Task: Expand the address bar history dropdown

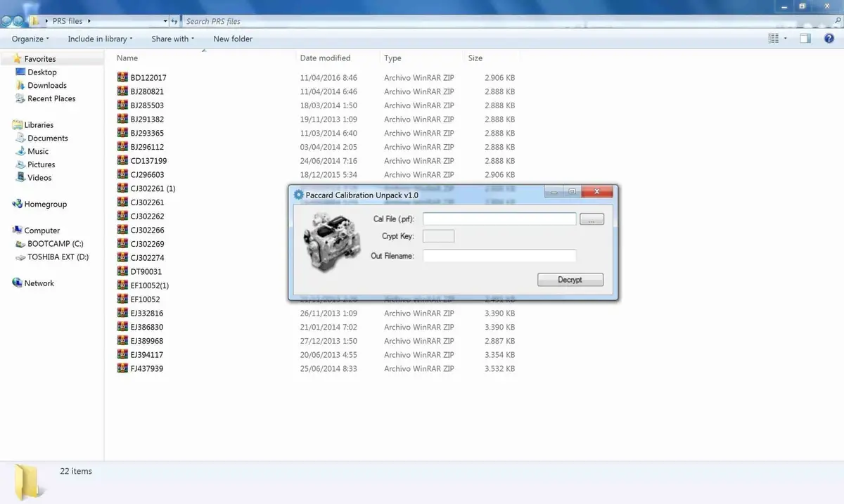Action: (165, 21)
